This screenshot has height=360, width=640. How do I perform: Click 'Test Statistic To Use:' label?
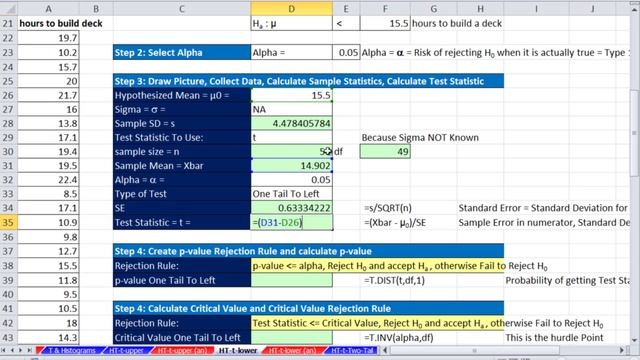pos(182,138)
